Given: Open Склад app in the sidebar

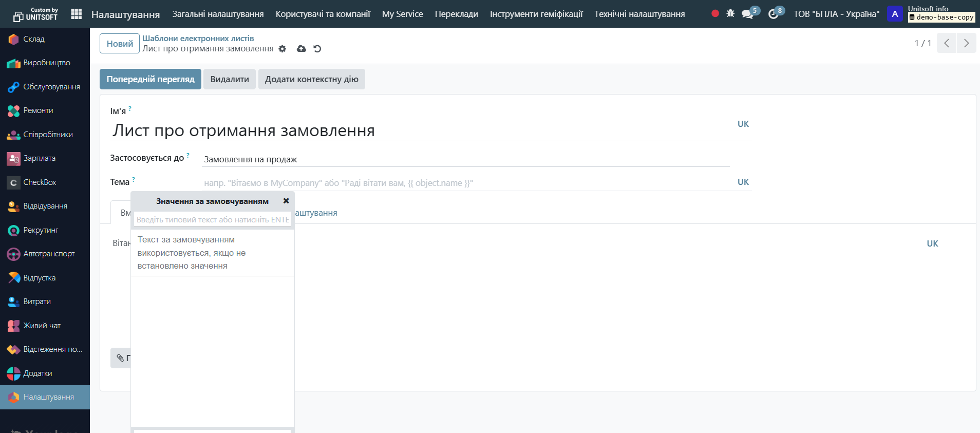Looking at the screenshot, I should click(x=34, y=39).
